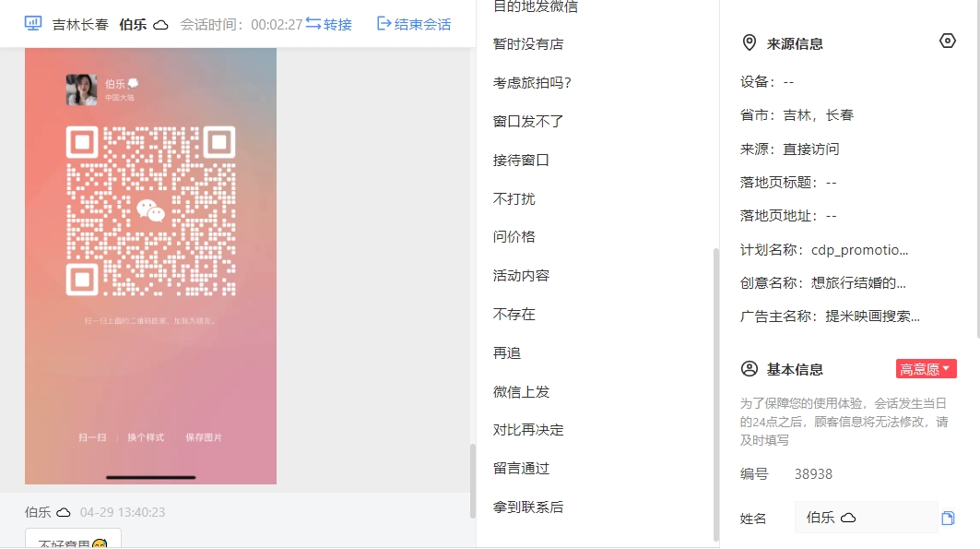The width and height of the screenshot is (980, 549).
Task: Click the session time 00:02:27
Action: [277, 25]
